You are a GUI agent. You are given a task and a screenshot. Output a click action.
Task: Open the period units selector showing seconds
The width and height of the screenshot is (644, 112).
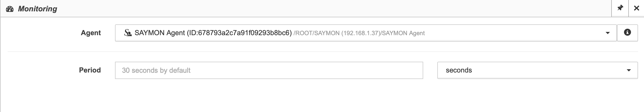tap(537, 70)
